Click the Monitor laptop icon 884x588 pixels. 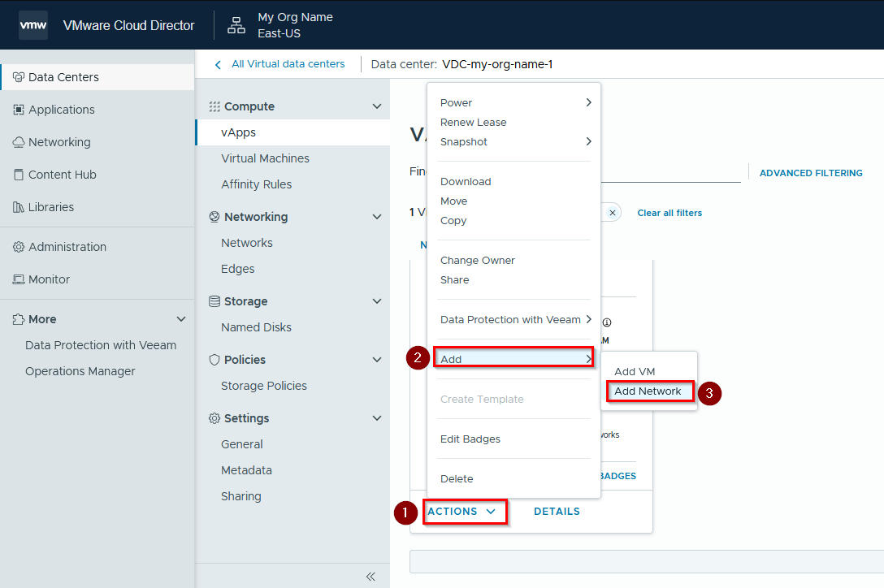coord(19,279)
